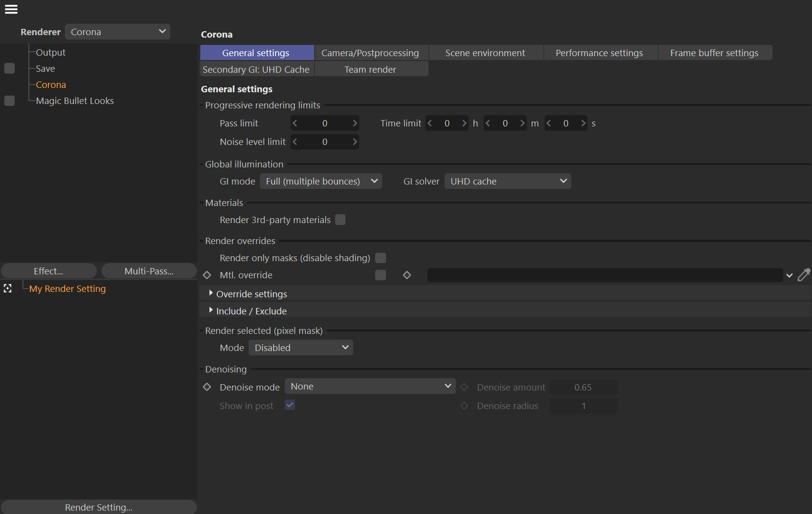The width and height of the screenshot is (812, 514).
Task: Click the keyframe diamond beside Denoise radius
Action: (x=464, y=406)
